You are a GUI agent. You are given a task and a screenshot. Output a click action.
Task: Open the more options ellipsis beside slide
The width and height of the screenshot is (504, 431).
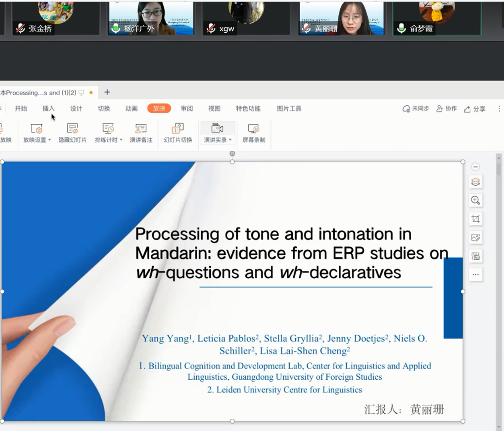475,275
